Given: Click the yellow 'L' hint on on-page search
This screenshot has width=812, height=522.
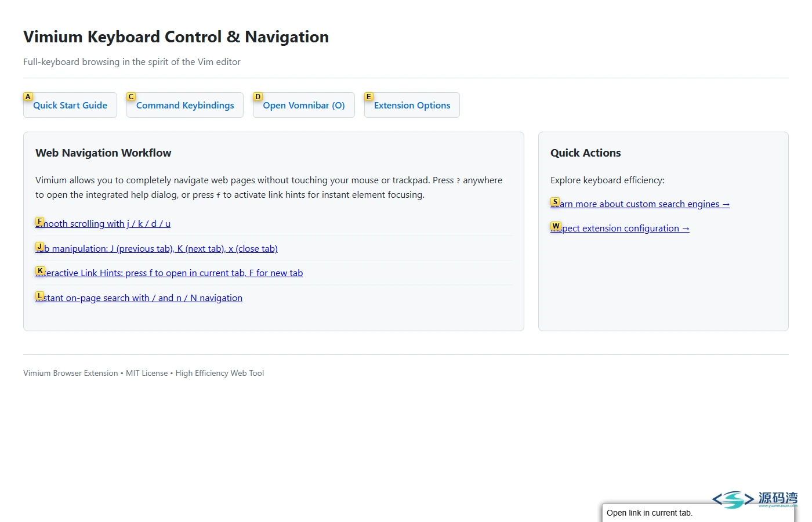Looking at the screenshot, I should click(40, 296).
